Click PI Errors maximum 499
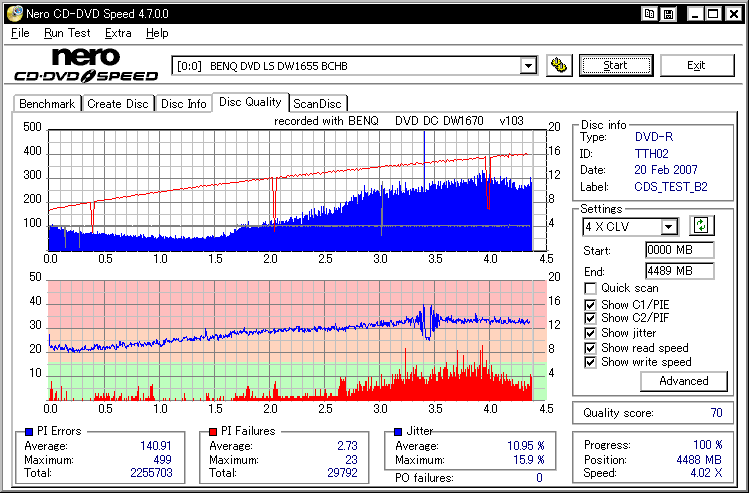 click(162, 460)
